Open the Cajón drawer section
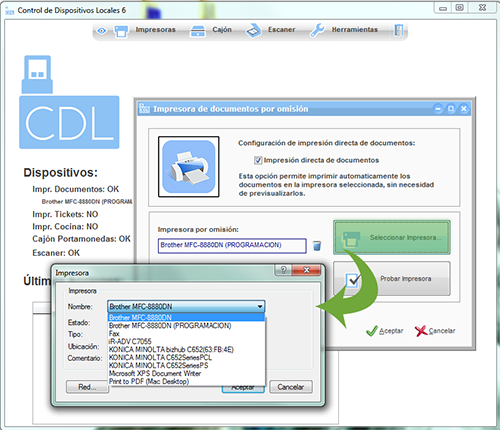This screenshot has height=430, width=500. pos(211,31)
